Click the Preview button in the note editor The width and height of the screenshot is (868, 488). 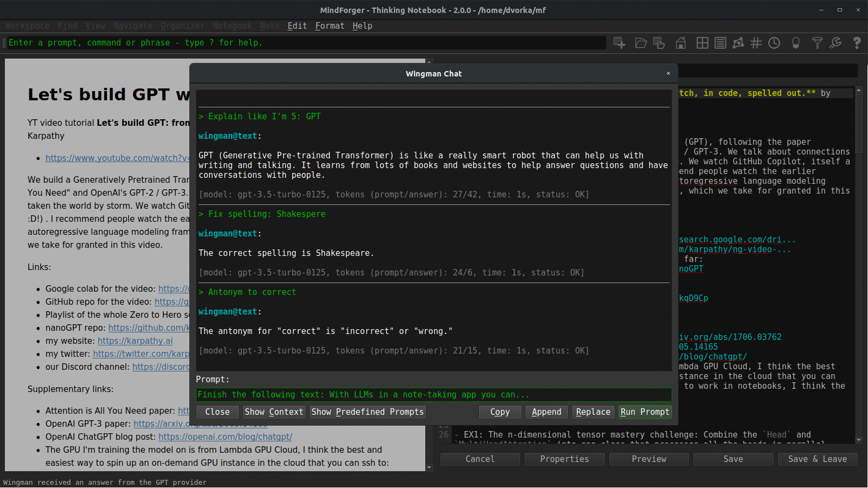click(x=649, y=459)
